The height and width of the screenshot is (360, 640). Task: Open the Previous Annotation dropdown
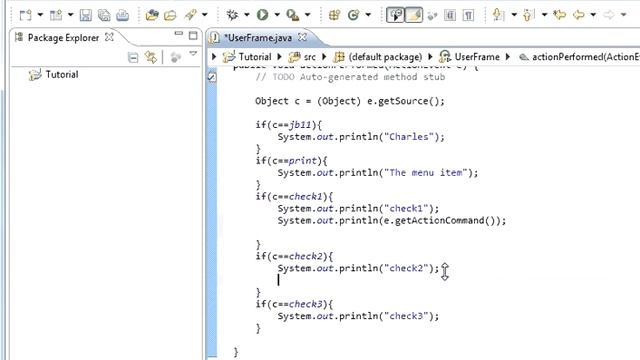pos(544,15)
